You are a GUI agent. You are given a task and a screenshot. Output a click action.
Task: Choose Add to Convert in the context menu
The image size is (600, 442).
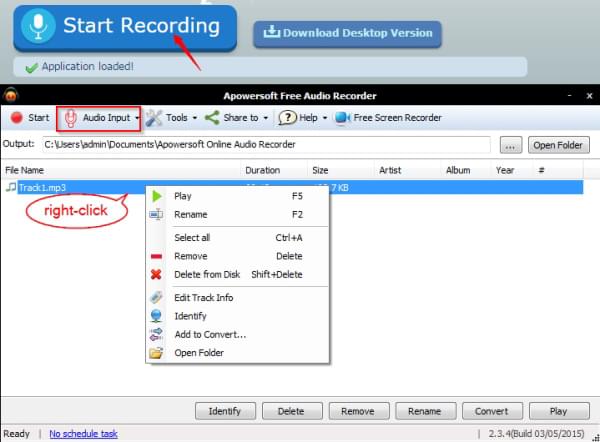pos(237,334)
